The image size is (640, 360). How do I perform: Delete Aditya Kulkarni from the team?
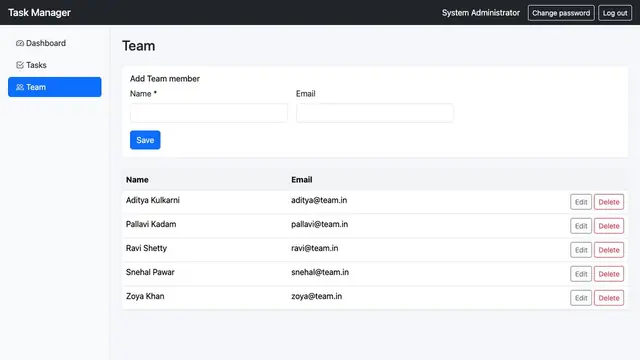609,202
